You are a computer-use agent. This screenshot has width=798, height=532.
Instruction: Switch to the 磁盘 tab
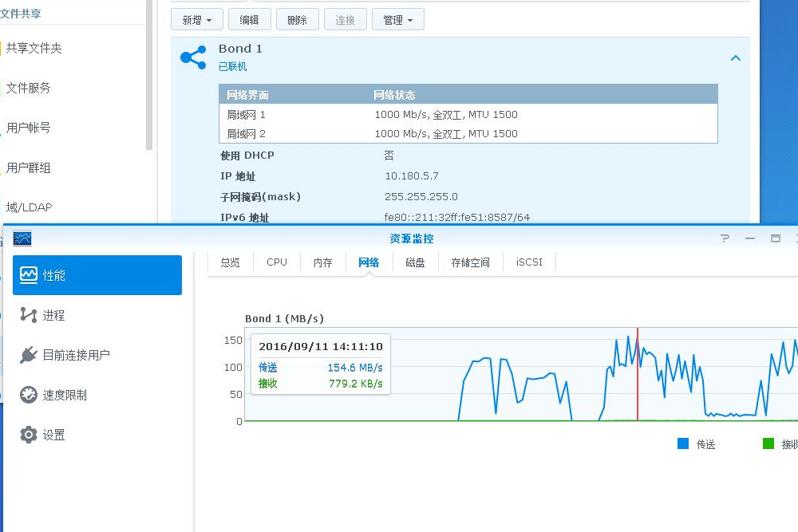pyautogui.click(x=415, y=262)
